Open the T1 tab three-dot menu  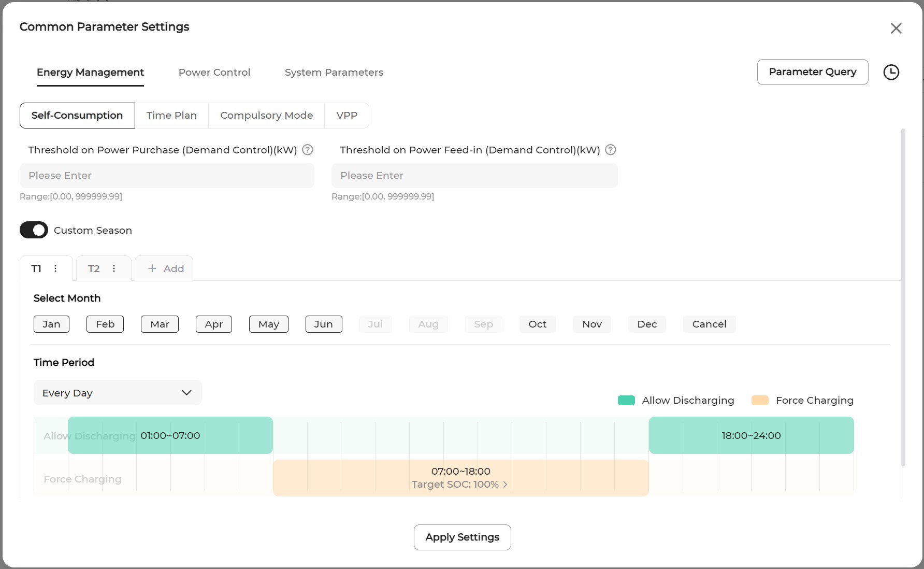pyautogui.click(x=55, y=268)
